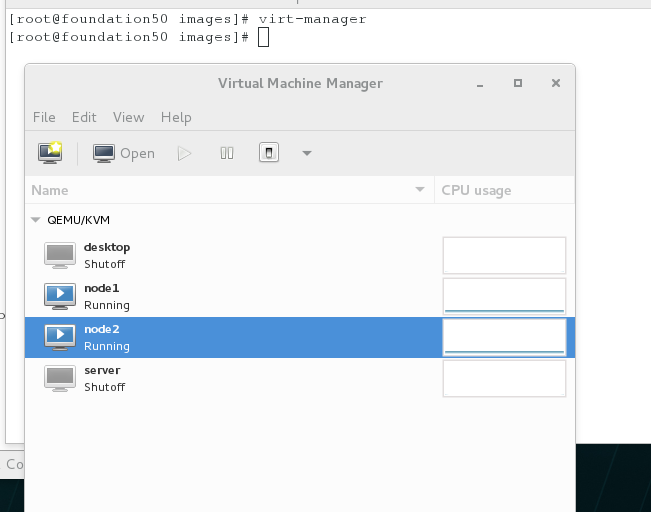This screenshot has height=512, width=651.
Task: Click the node2 CPU usage graph
Action: (x=504, y=338)
